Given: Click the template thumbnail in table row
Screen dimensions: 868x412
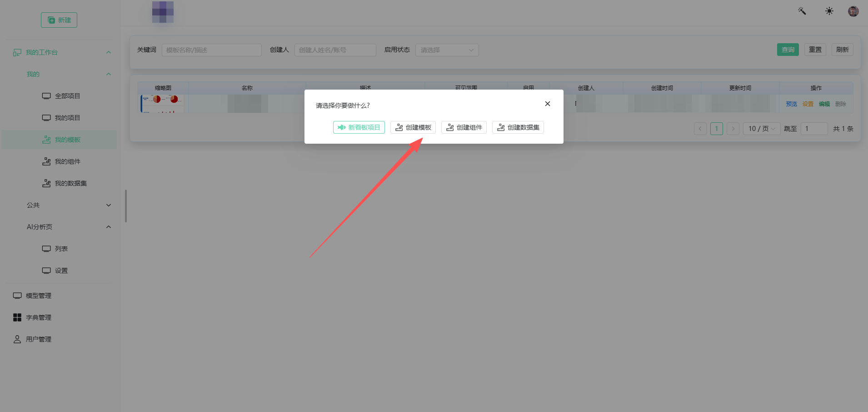Looking at the screenshot, I should pyautogui.click(x=162, y=104).
